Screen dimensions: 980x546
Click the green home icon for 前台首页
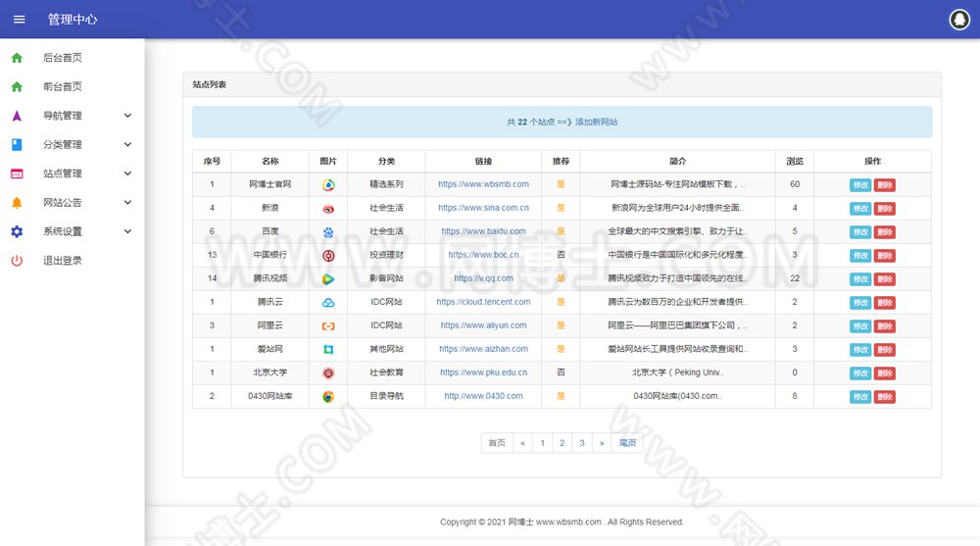[x=17, y=86]
